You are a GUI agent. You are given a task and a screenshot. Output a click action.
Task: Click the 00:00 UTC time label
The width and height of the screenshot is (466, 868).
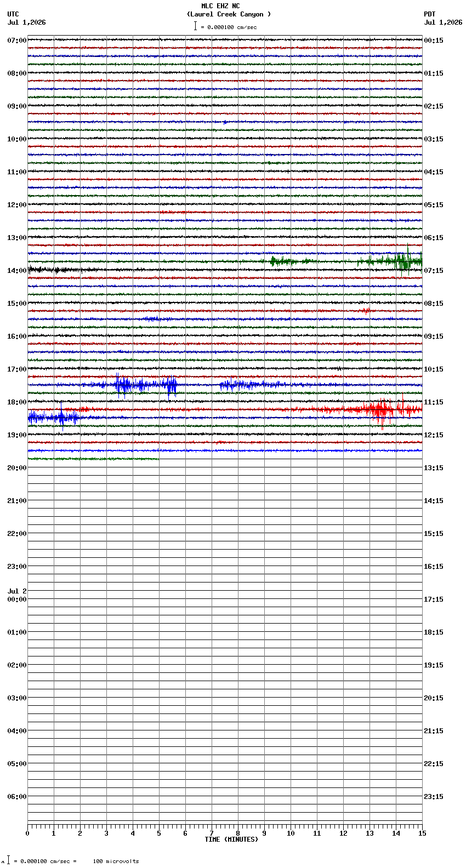click(17, 599)
